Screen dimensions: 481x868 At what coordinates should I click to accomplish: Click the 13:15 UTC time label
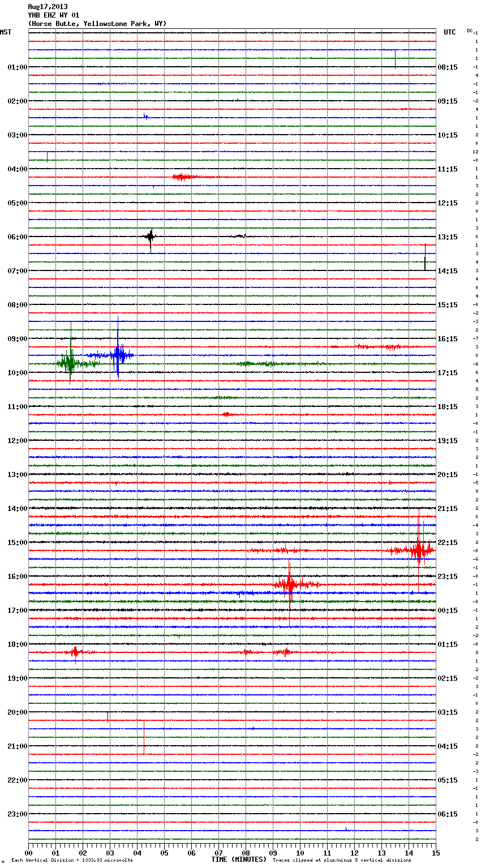448,237
